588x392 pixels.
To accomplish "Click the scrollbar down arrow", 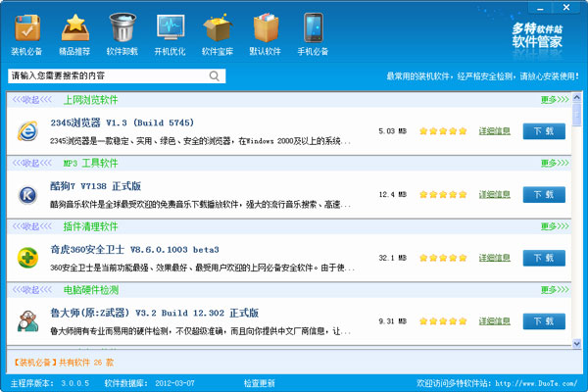I will tap(577, 344).
